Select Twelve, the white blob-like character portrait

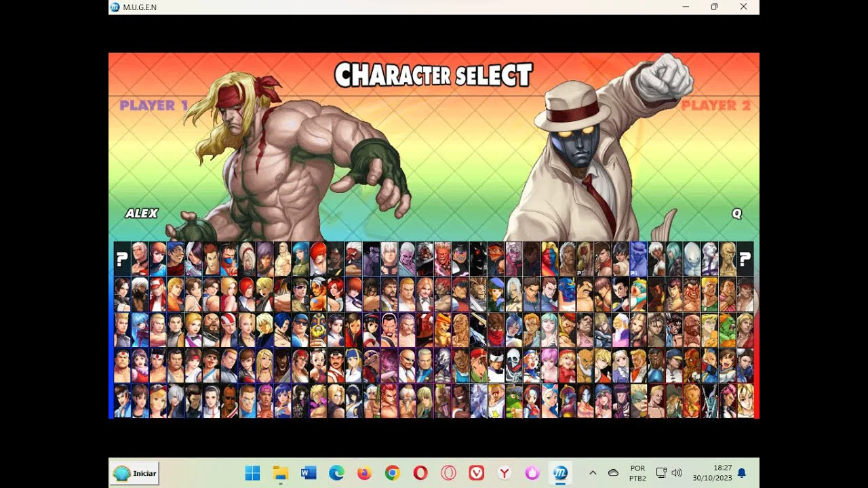pos(692,259)
